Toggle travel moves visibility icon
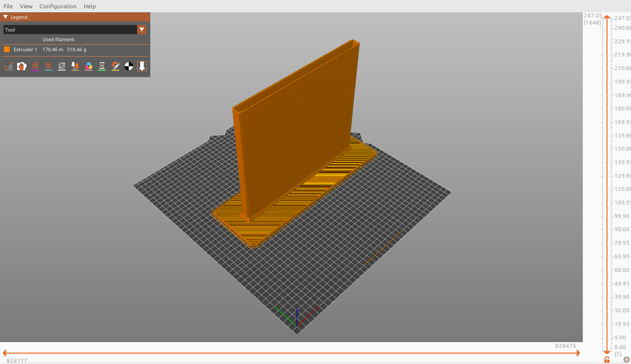Viewport: 631px width, 364px height. 8,66
